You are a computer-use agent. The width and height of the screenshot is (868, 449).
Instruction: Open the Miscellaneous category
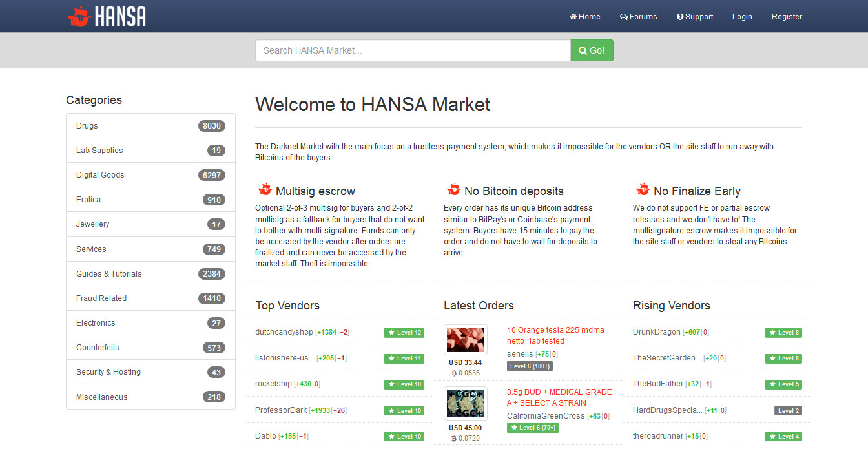pos(150,397)
